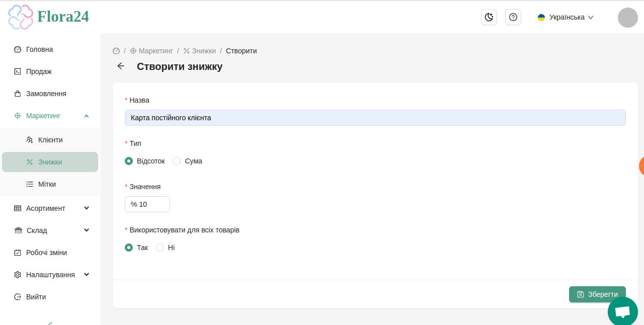Image resolution: width=644 pixels, height=325 pixels.
Task: Click the Головна sidebar icon
Action: (x=18, y=49)
